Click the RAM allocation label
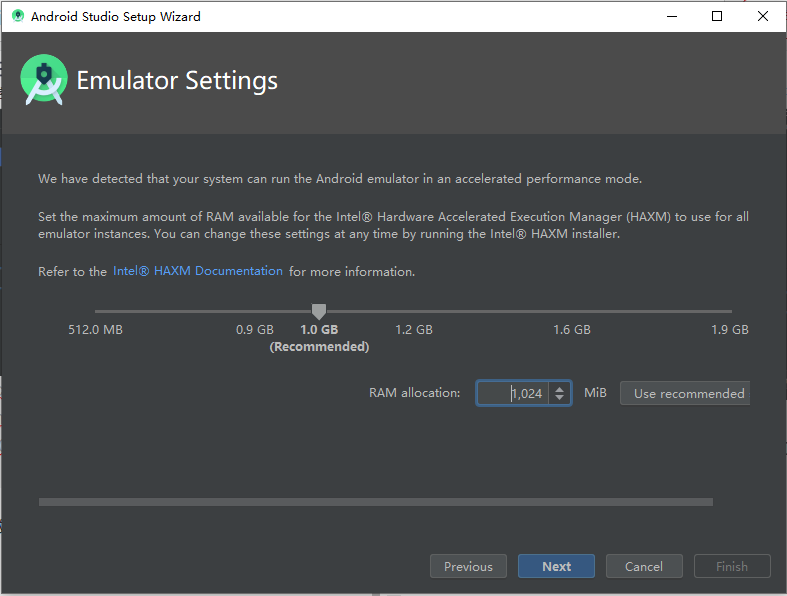Image resolution: width=787 pixels, height=596 pixels. (415, 393)
